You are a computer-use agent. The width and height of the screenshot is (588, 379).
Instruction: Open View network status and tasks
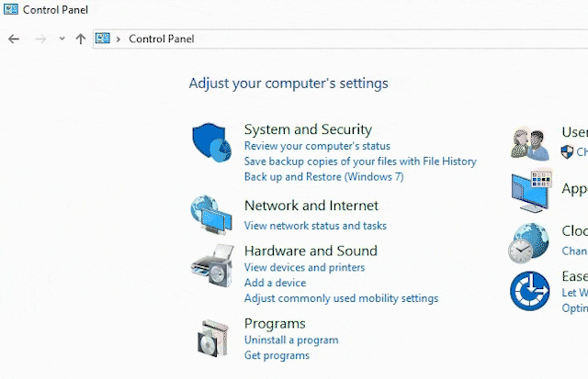tap(315, 226)
